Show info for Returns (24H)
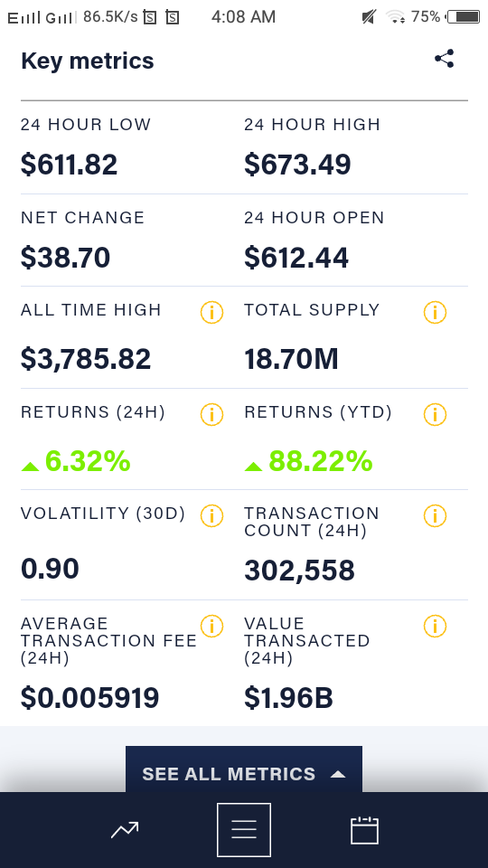This screenshot has width=488, height=868. [x=211, y=414]
